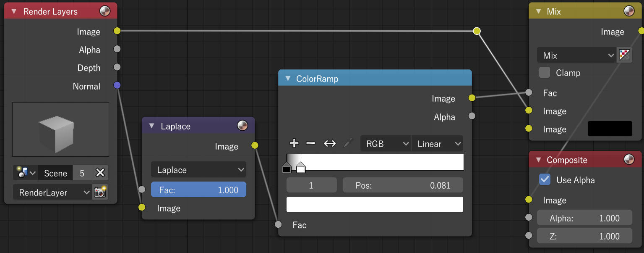The image size is (644, 253).
Task: Remove color stop with the minus icon
Action: [310, 143]
